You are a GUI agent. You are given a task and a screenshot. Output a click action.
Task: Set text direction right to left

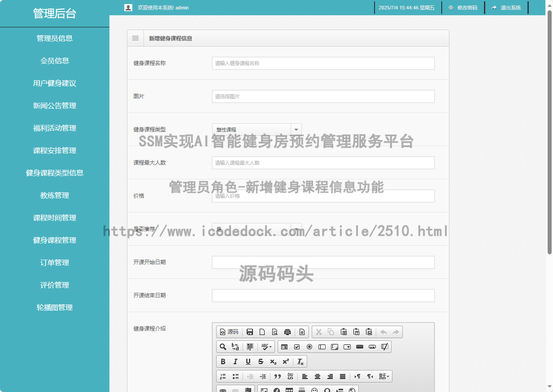click(x=370, y=376)
